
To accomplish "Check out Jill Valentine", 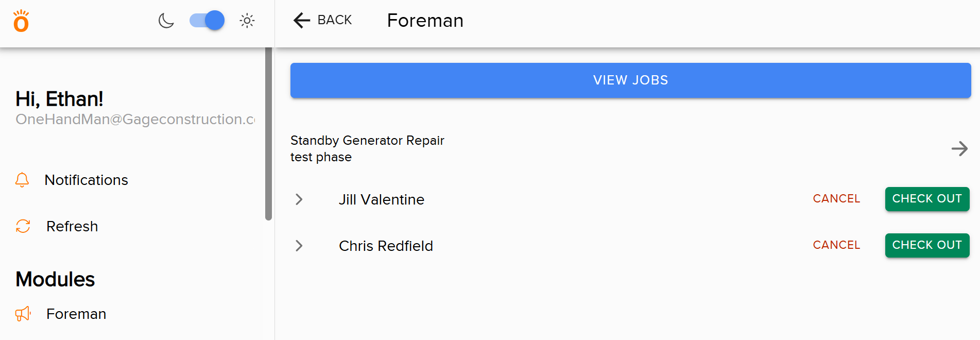I will [x=927, y=199].
